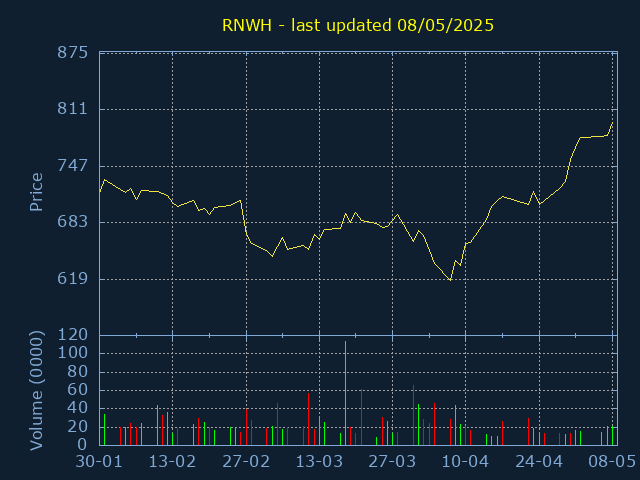Click the 683 price axis label
The height and width of the screenshot is (480, 640).
tap(73, 222)
